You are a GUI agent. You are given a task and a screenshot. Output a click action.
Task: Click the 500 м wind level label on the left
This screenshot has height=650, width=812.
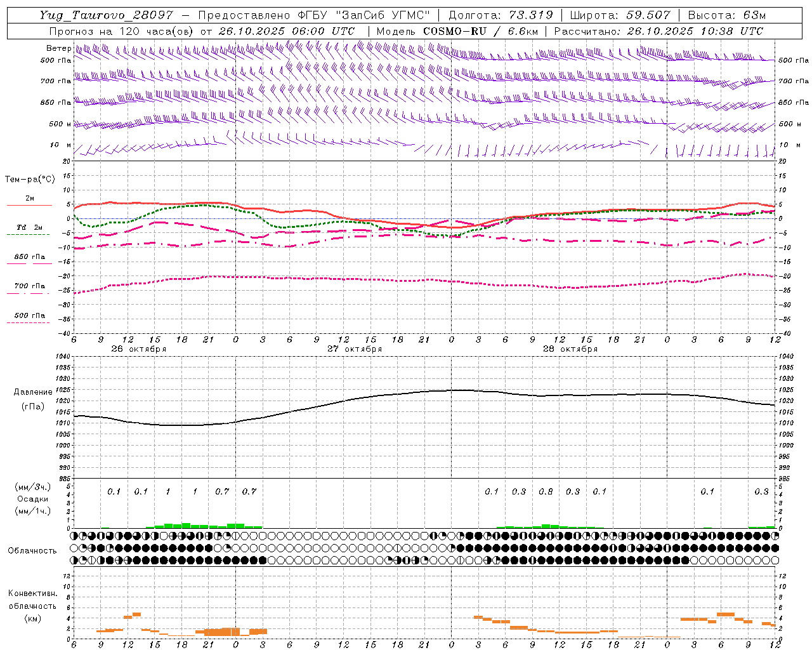click(x=60, y=124)
